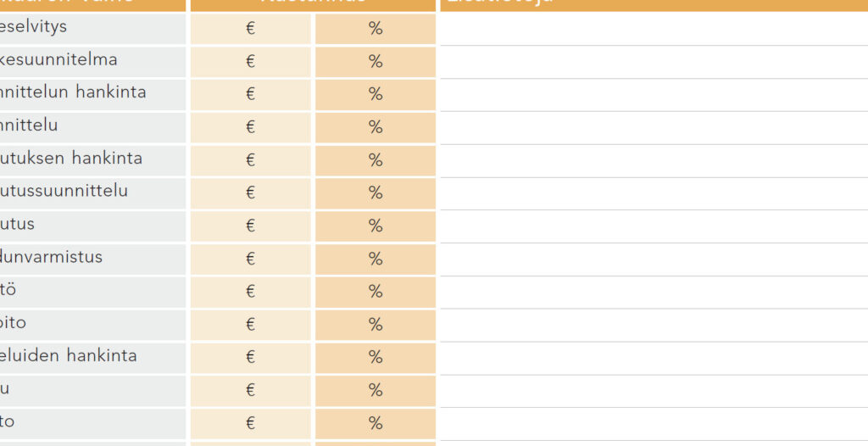Click the percent cell beside 'kesuunnitelma'

pyautogui.click(x=376, y=61)
